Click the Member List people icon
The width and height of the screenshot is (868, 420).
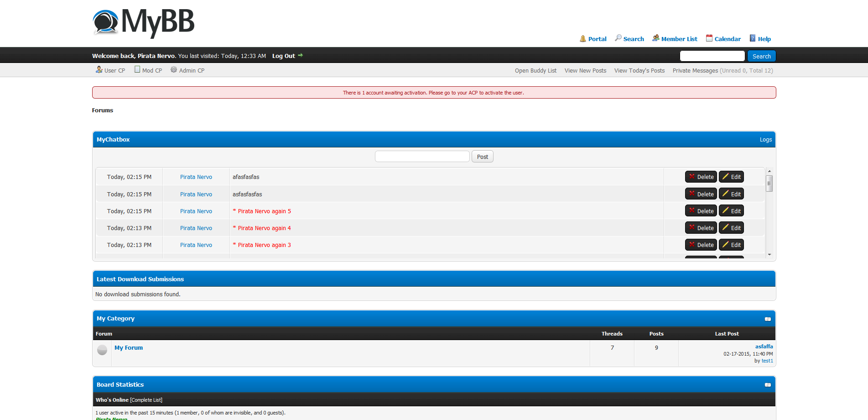[x=655, y=38]
